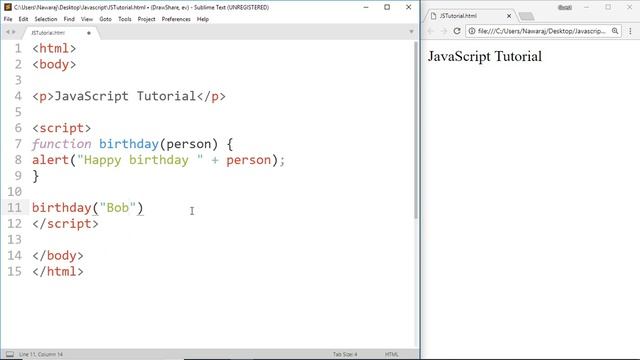
Task: Click line number 11 in the gutter
Action: [14, 208]
